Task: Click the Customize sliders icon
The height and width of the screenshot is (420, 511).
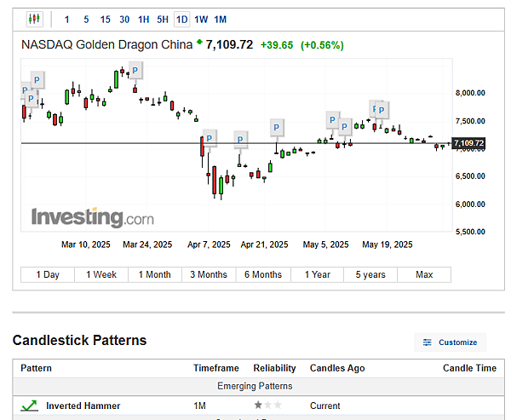Action: click(427, 342)
